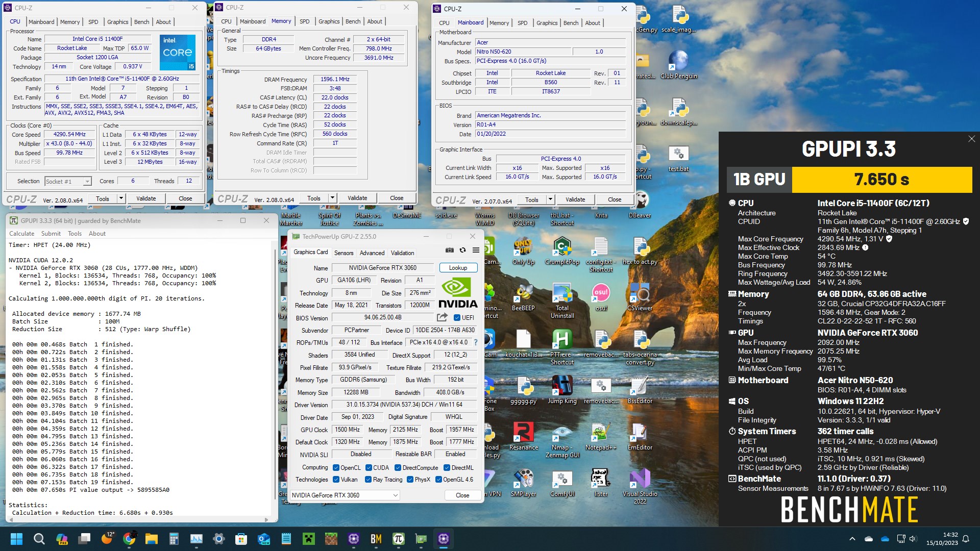
Task: Click Validate in the CPU-Z mainboard window
Action: tap(575, 199)
